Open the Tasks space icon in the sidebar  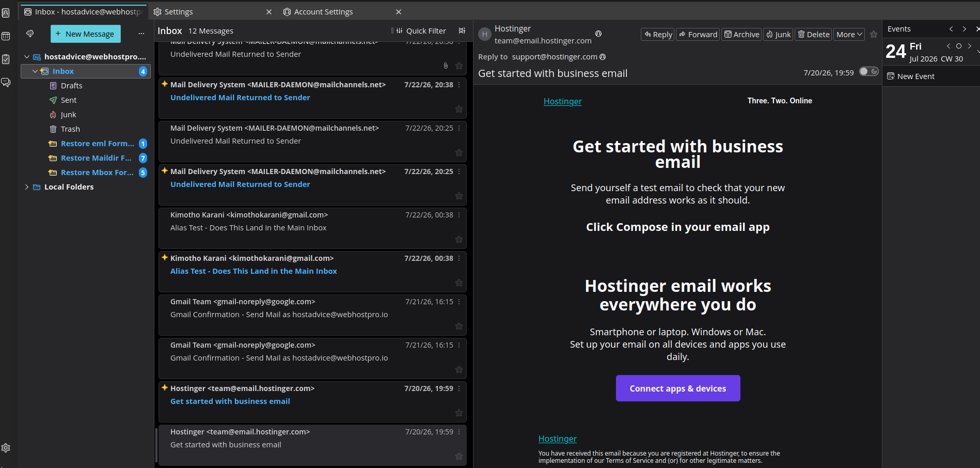[6, 59]
